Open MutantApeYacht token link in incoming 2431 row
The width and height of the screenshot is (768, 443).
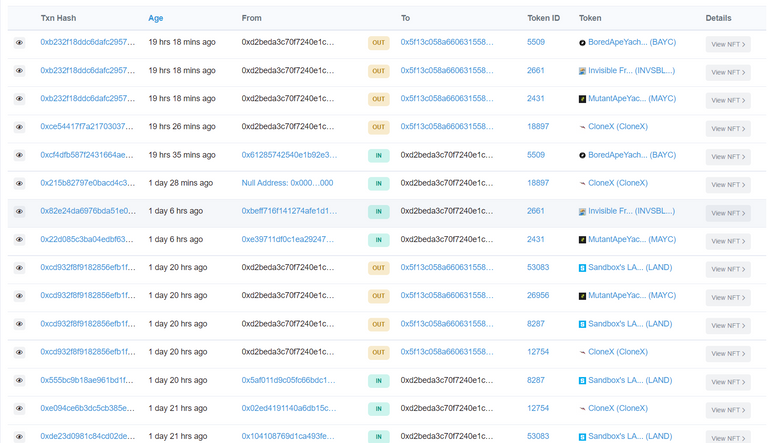pos(632,239)
